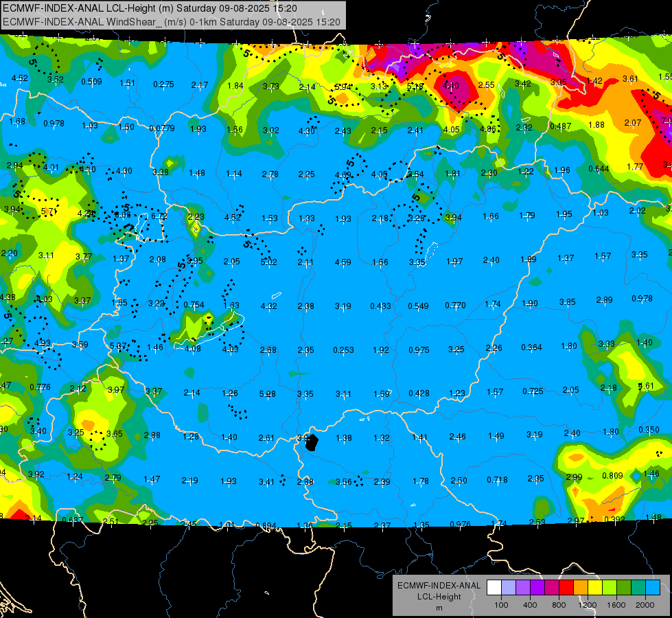Viewport: 672px width, 618px height.
Task: Click the legend label '1200'
Action: pos(587,605)
